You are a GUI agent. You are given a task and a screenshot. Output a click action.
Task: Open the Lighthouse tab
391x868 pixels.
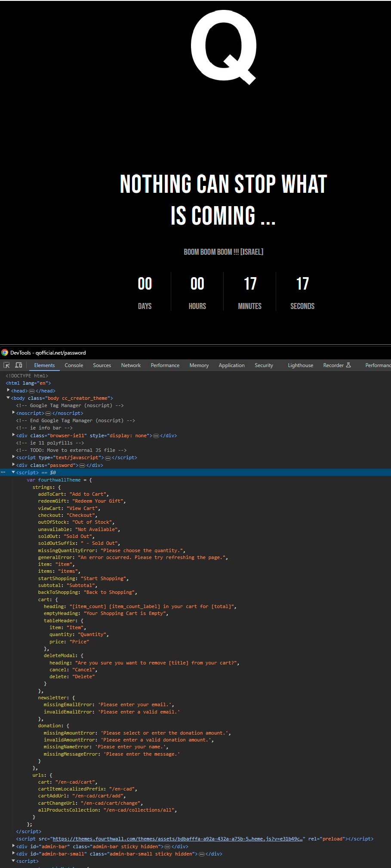pyautogui.click(x=301, y=365)
